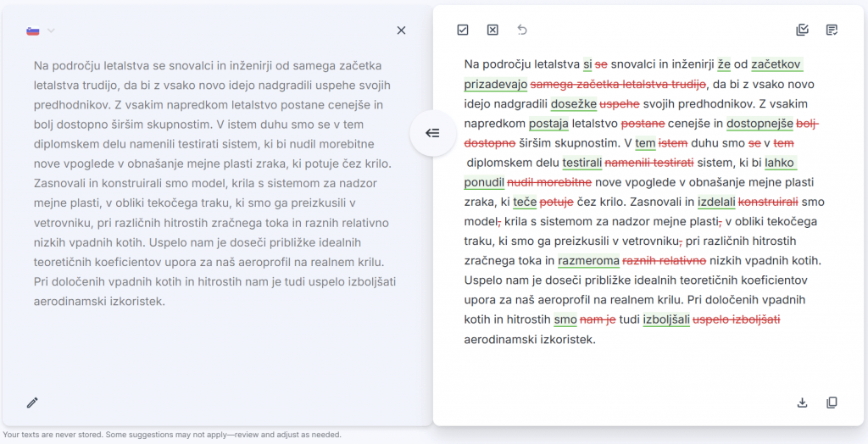Click the double-check library icon
Viewport: 868px width, 444px height.
pyautogui.click(x=802, y=31)
